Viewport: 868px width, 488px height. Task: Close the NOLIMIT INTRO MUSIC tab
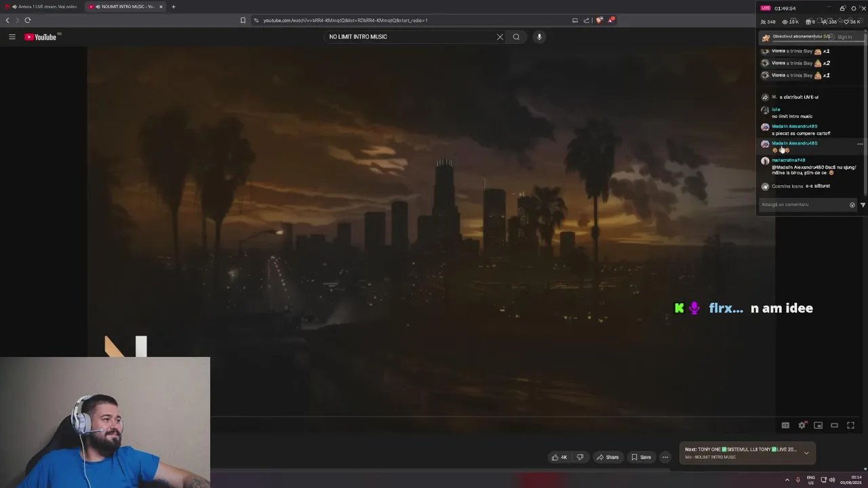(x=161, y=7)
